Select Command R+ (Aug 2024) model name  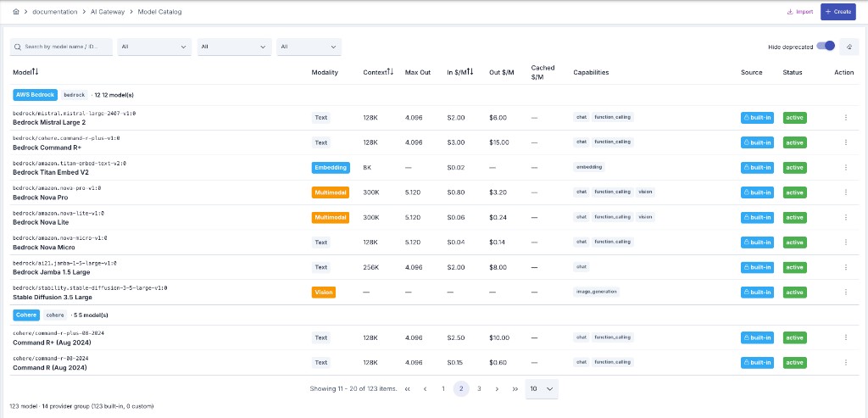point(50,343)
